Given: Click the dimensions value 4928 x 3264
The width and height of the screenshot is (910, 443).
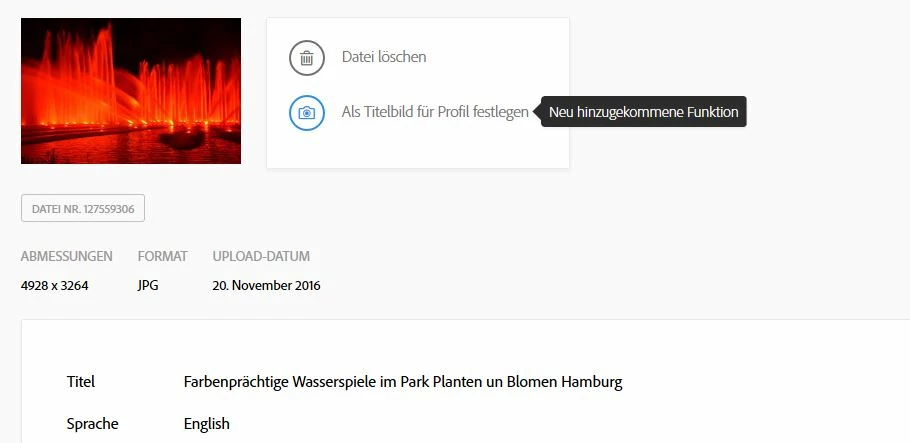Looking at the screenshot, I should (55, 286).
